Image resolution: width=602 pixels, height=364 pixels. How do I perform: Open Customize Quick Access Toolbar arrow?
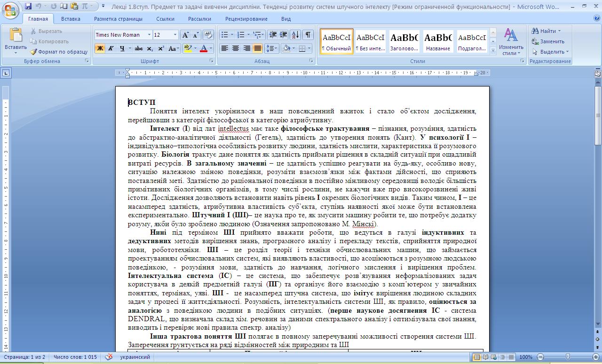tap(103, 6)
